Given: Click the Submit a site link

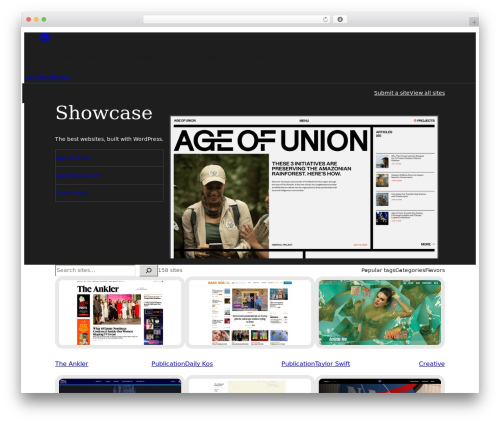Looking at the screenshot, I should [x=392, y=93].
